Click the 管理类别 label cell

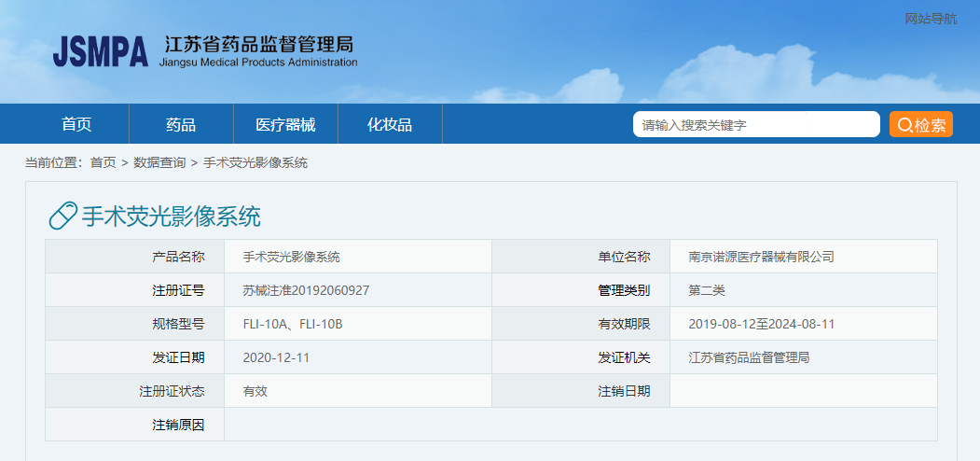tap(581, 290)
